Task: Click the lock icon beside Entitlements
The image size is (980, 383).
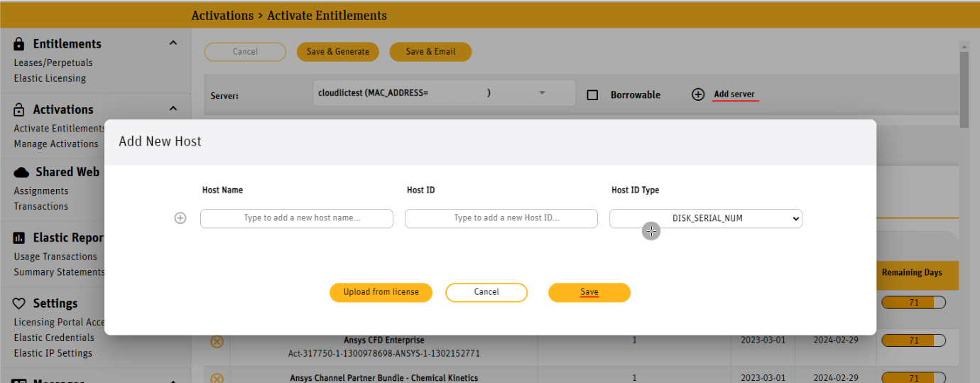Action: coord(19,44)
